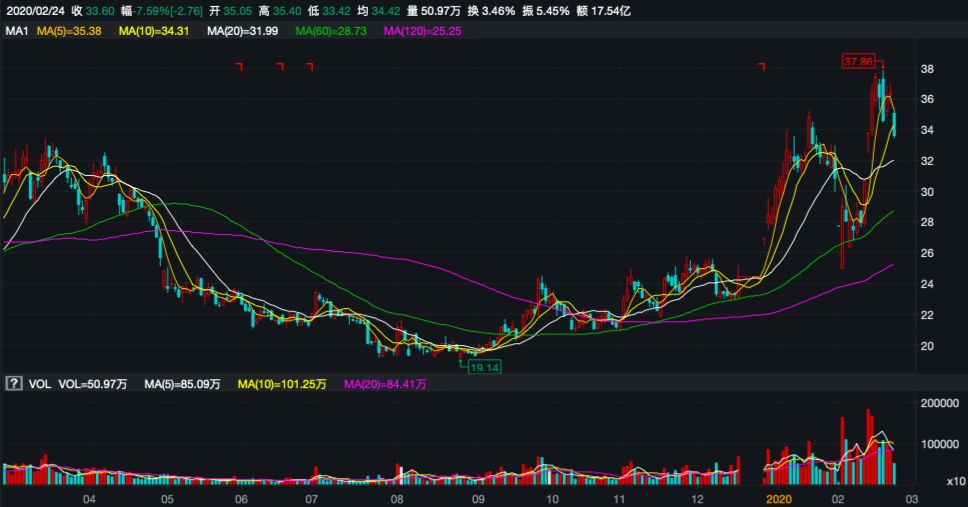This screenshot has width=968, height=507.
Task: Click the average price 34.42 value
Action: [386, 11]
